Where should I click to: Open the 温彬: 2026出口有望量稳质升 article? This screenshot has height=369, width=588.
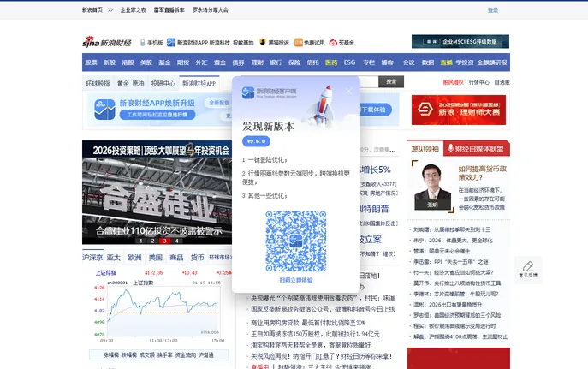(x=448, y=305)
